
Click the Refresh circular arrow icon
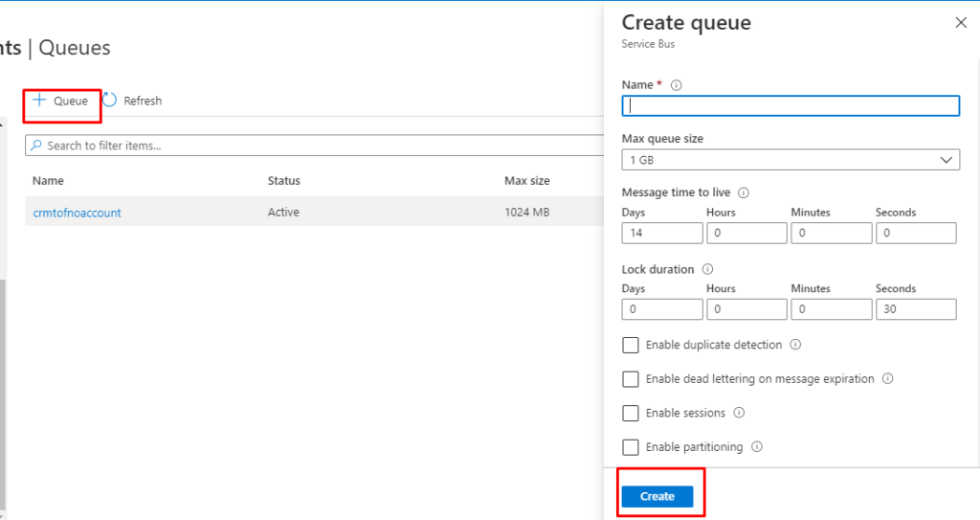(x=110, y=101)
